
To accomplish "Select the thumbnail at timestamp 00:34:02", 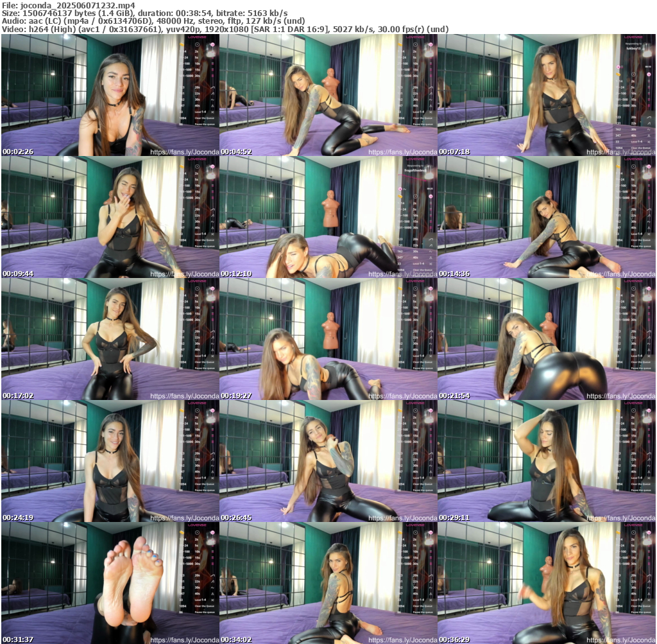I will coord(328,583).
